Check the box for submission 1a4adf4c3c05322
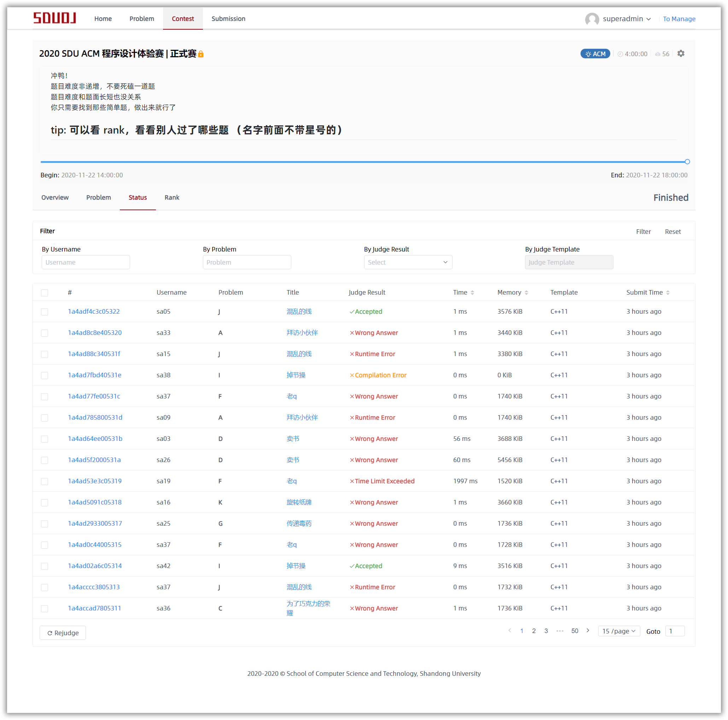The width and height of the screenshot is (728, 720). (x=45, y=312)
